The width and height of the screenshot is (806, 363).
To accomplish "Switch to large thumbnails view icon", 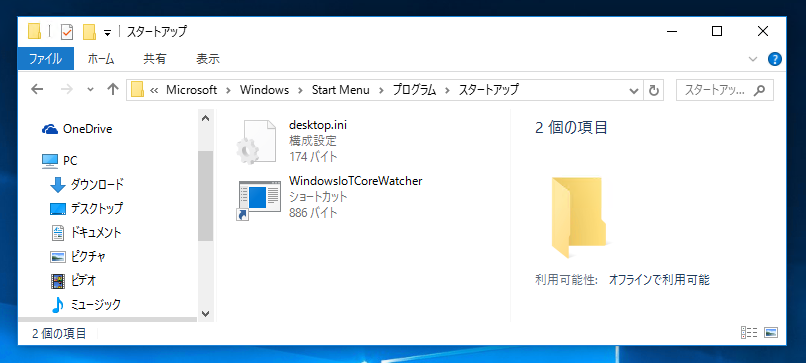I will click(771, 333).
